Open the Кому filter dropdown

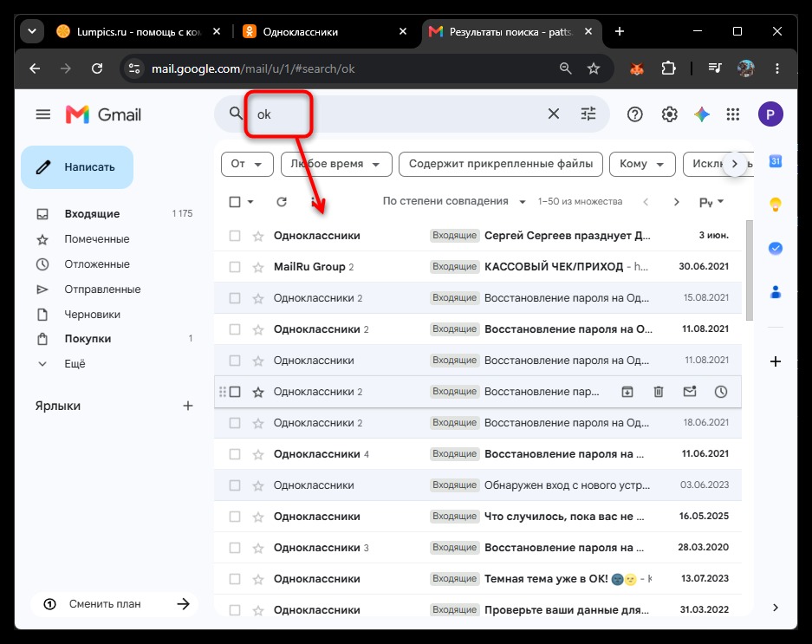coord(642,164)
